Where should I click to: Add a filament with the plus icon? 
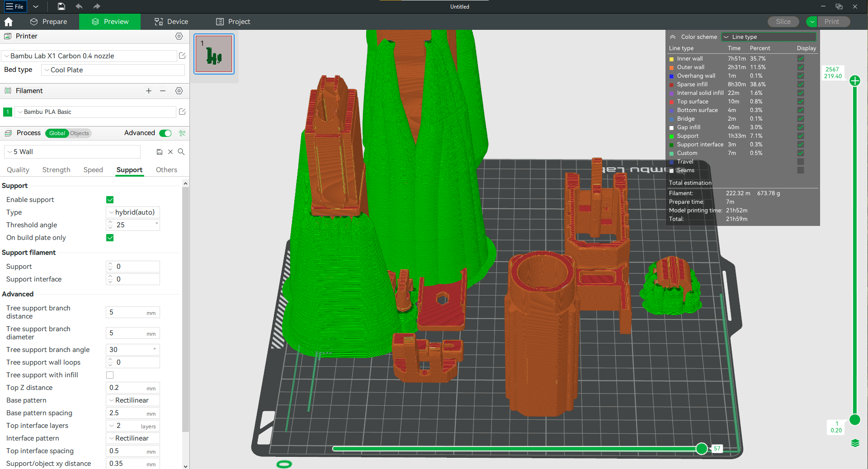[149, 91]
